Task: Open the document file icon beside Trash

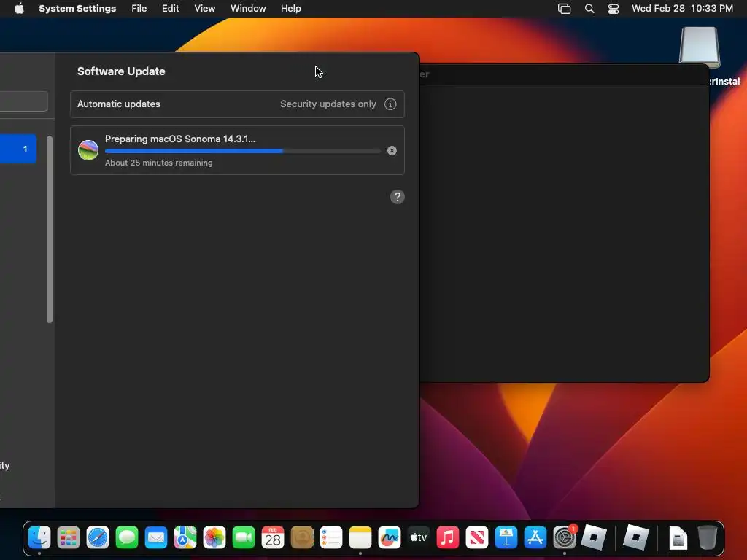Action: (678, 538)
